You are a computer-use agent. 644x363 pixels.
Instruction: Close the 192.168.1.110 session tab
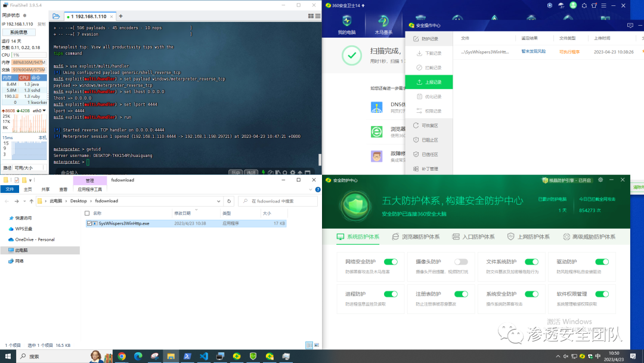pyautogui.click(x=112, y=17)
